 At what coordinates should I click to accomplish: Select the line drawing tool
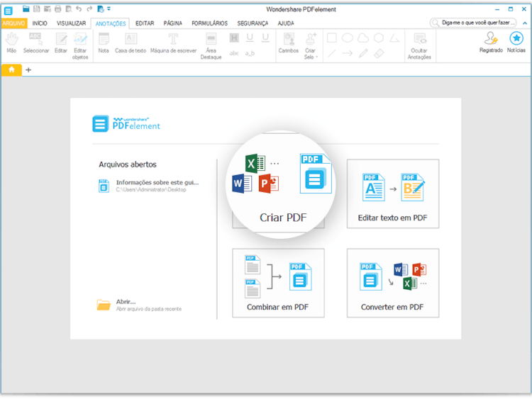click(332, 53)
